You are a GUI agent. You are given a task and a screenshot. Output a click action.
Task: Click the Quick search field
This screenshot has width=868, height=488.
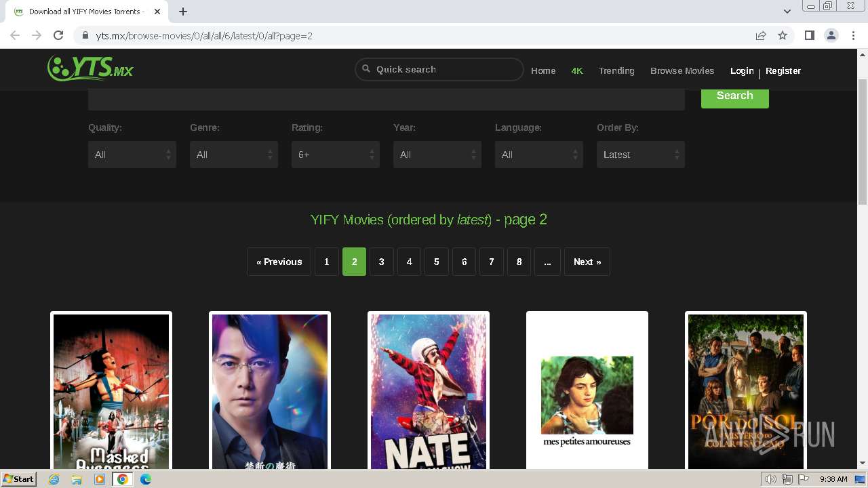click(439, 69)
